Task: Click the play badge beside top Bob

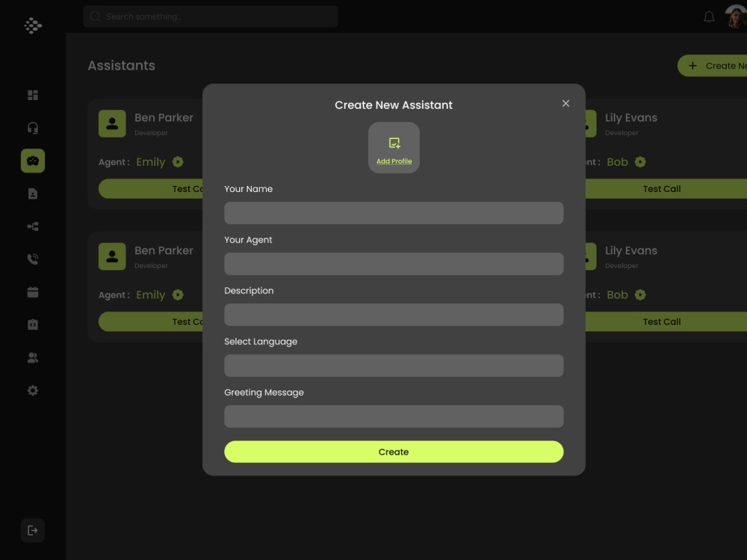Action: click(x=640, y=162)
